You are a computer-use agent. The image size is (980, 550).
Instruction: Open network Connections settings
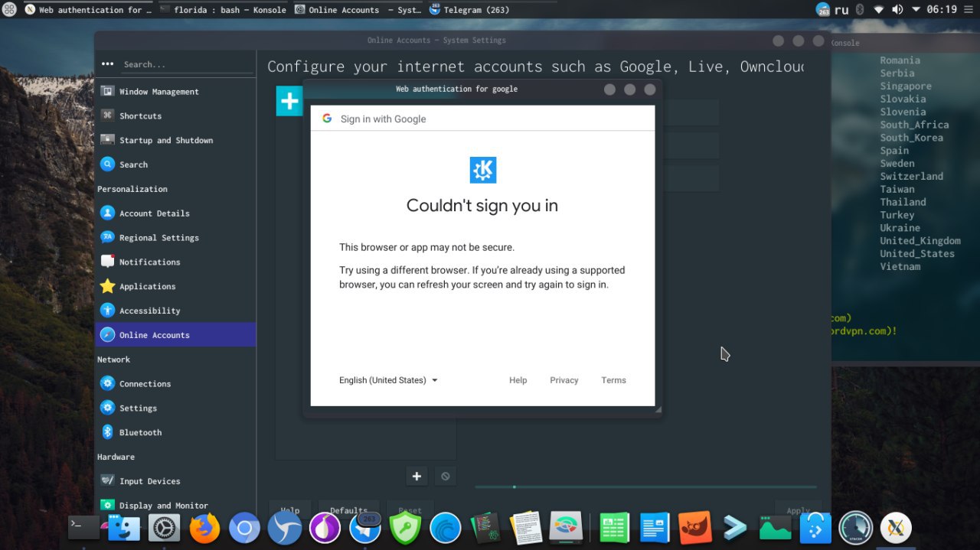[x=175, y=384]
